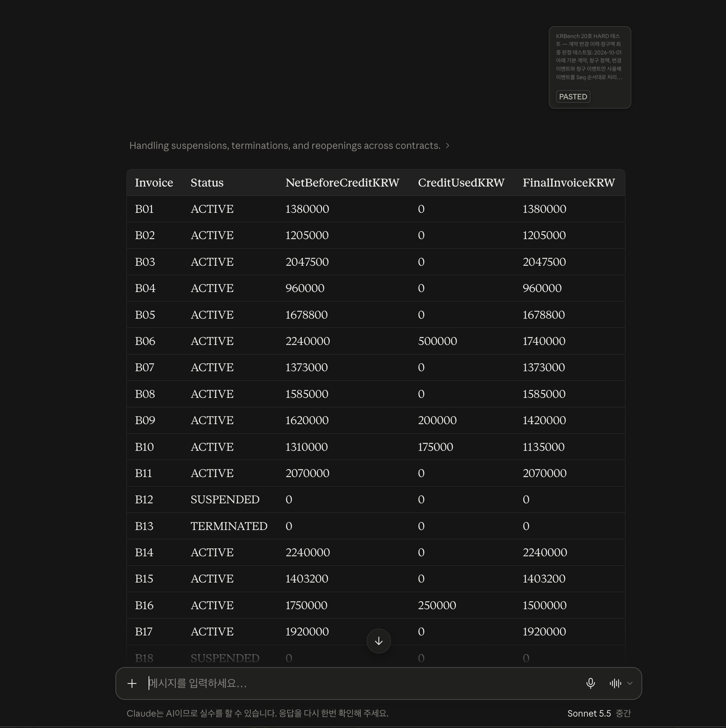Click the PASTED label badge
726x728 pixels.
[x=573, y=97]
